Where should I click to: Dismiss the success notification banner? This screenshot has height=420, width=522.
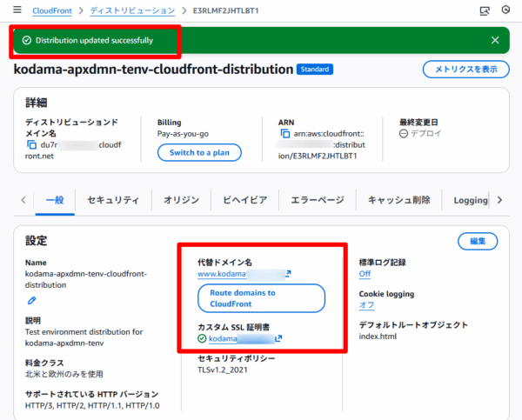[x=495, y=40]
